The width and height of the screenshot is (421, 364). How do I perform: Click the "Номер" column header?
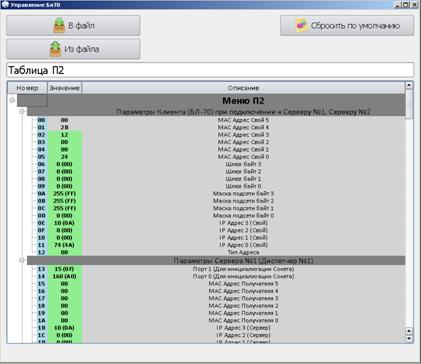[x=27, y=88]
